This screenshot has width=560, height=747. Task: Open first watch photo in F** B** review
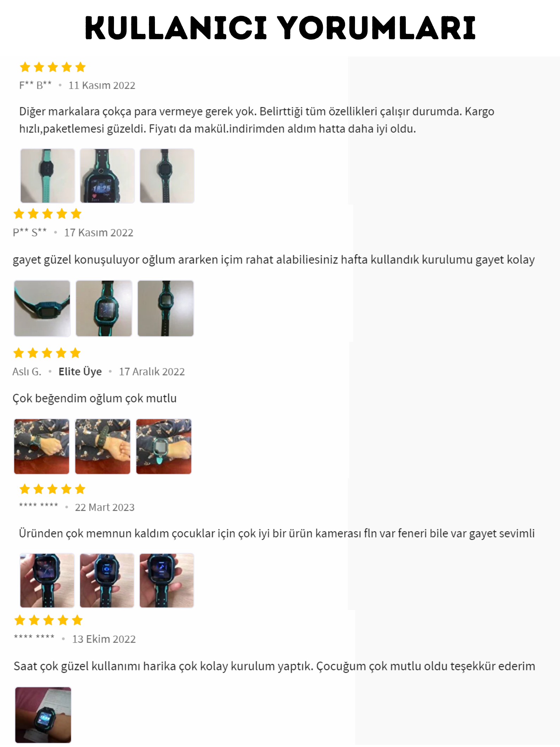point(48,176)
